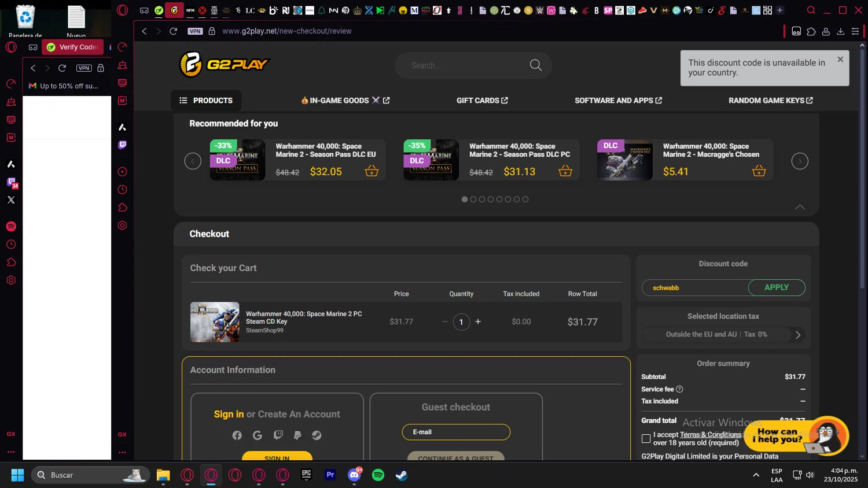Open GIFT CARDS menu item
This screenshot has width=868, height=488.
coord(482,101)
